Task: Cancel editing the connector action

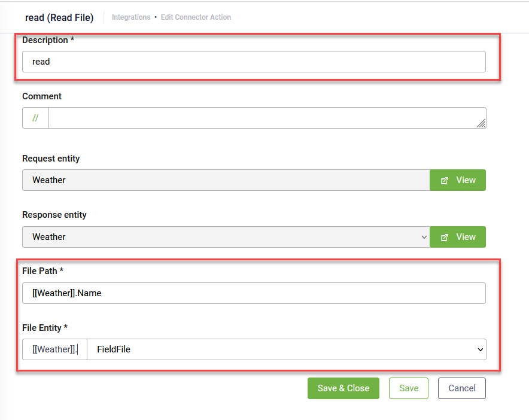Action: click(x=462, y=388)
